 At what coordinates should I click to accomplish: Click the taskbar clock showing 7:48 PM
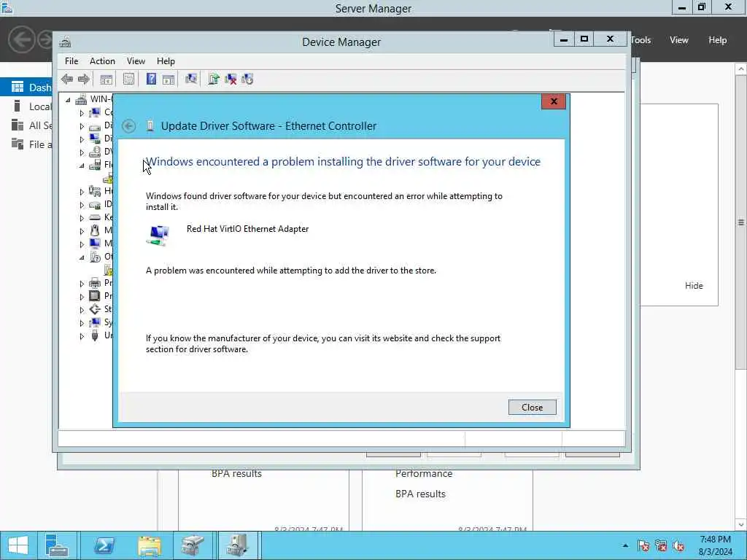tap(715, 545)
